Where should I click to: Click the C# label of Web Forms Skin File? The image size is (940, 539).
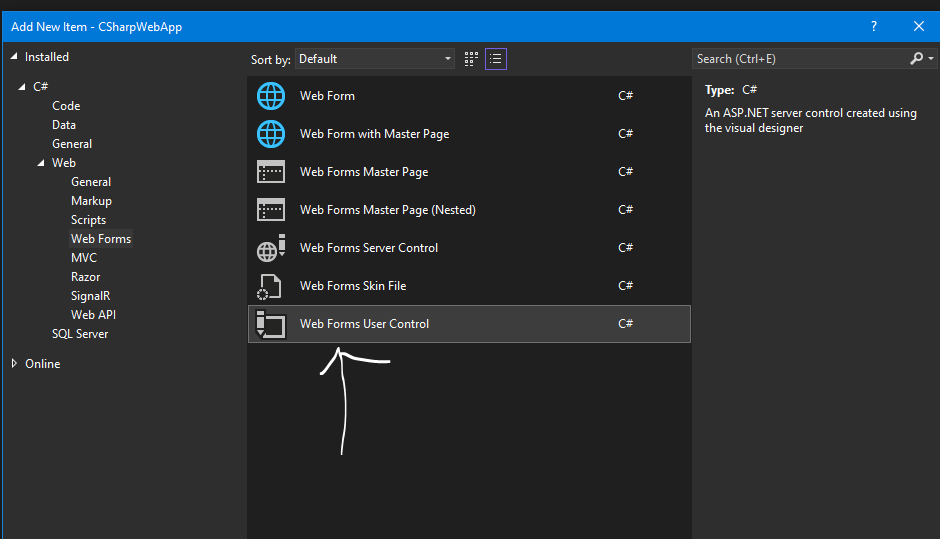pyautogui.click(x=625, y=285)
